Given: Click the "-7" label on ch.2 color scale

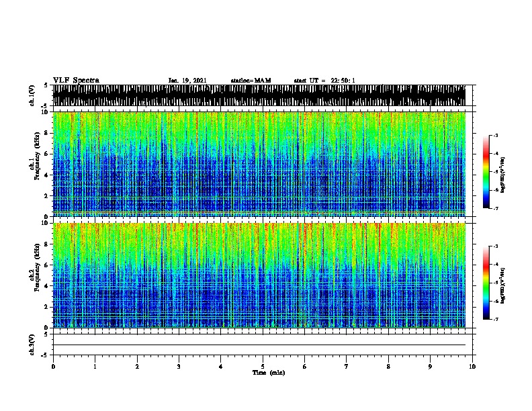Looking at the screenshot, I should pos(495,319).
